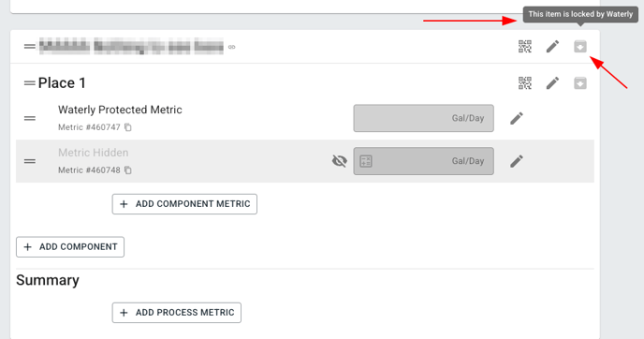Screen dimensions: 644x339
Task: Copy Metric #460747 ID to clipboard
Action: [x=128, y=127]
